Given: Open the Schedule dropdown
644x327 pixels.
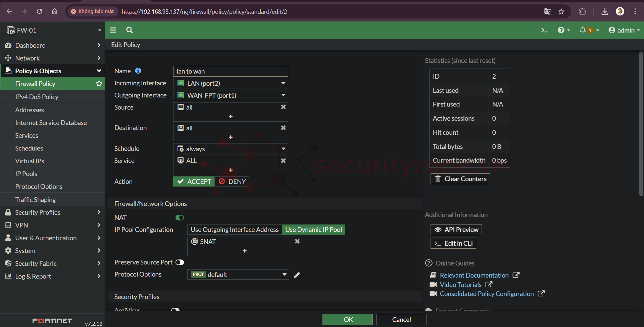Looking at the screenshot, I should (231, 149).
